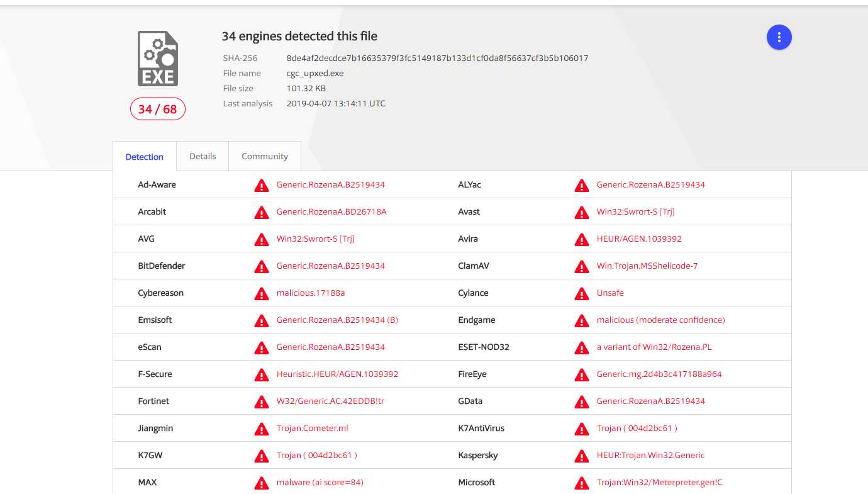Screen dimensions: 868x494
Task: Click the warning icon in the Jiangmin row
Action: tap(262, 429)
